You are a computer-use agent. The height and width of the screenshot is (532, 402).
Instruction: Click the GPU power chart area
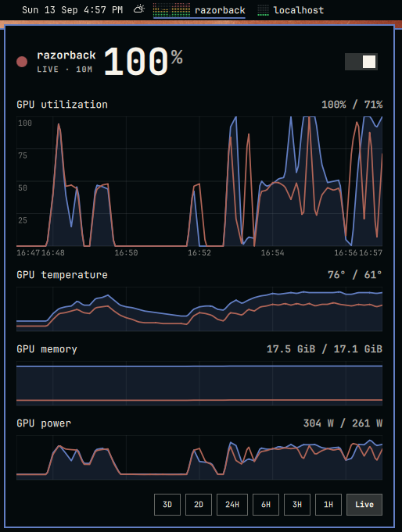[x=199, y=458]
